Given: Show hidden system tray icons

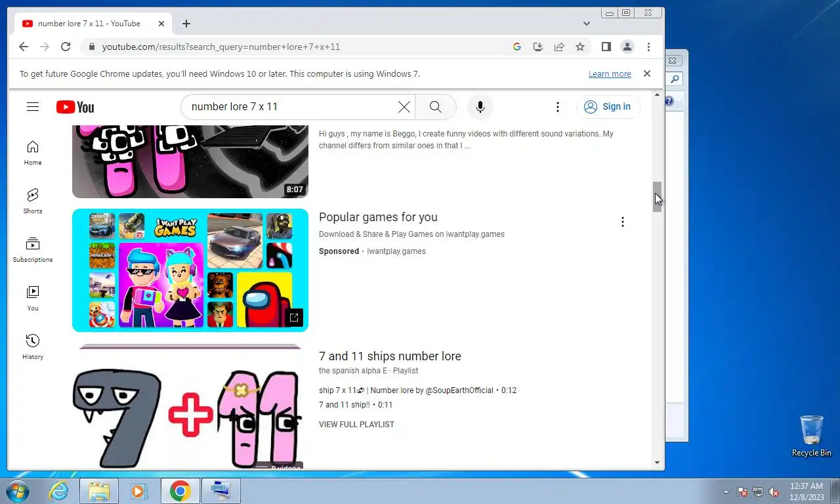Looking at the screenshot, I should [726, 492].
